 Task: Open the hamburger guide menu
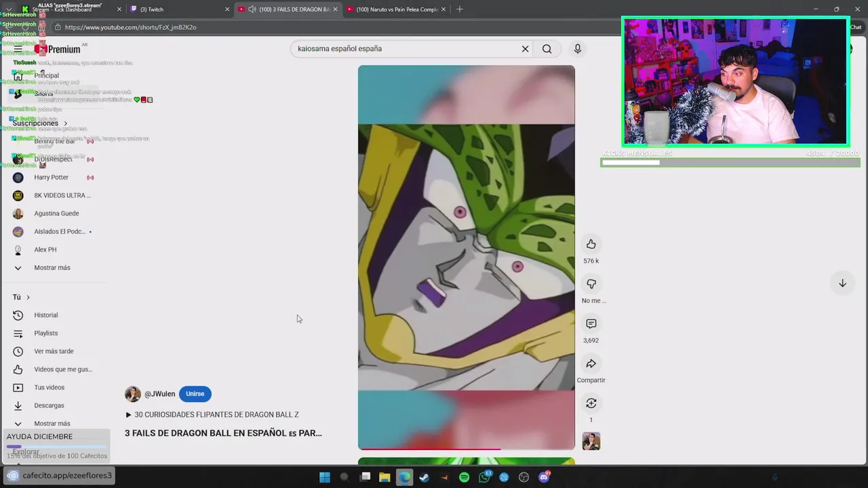pyautogui.click(x=18, y=49)
